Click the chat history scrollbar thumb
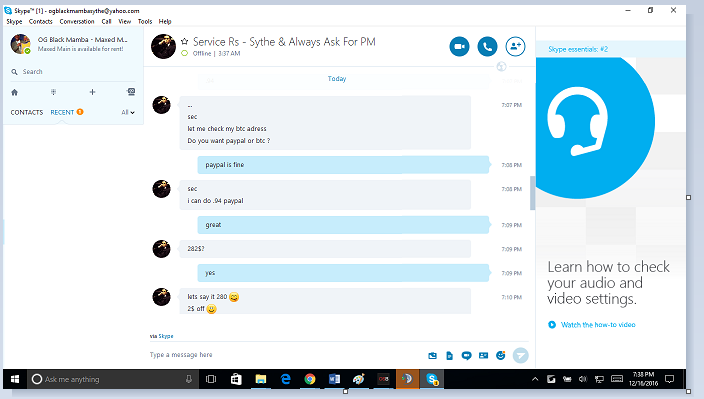This screenshot has width=704, height=399. point(532,193)
